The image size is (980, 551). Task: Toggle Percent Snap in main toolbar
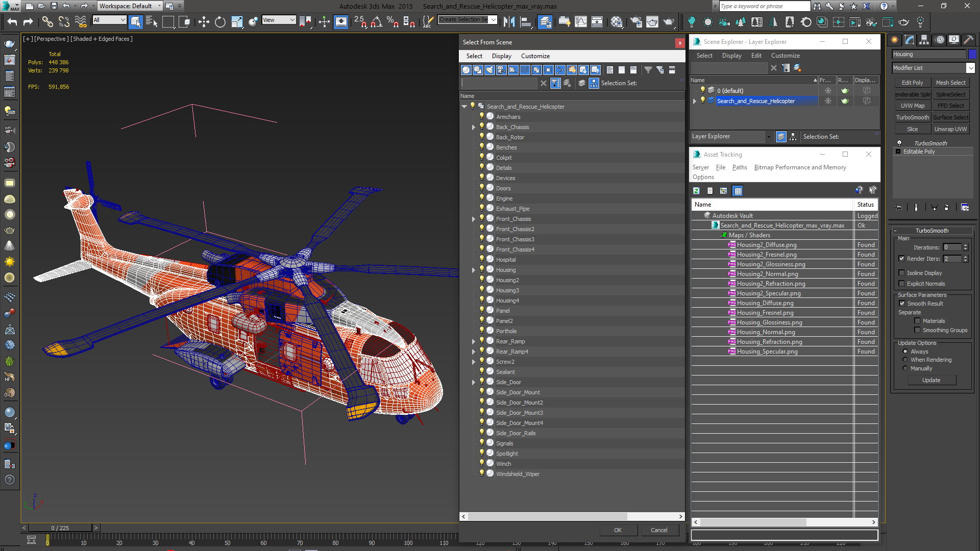[393, 22]
